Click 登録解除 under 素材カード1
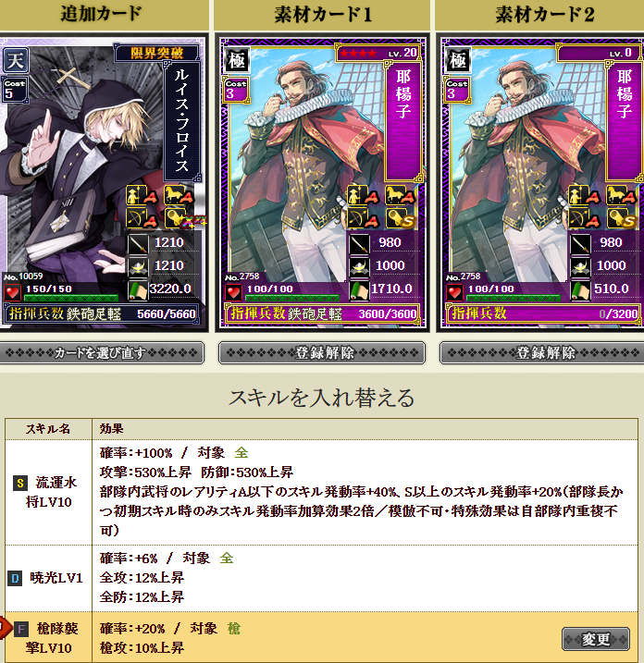The width and height of the screenshot is (644, 663). tap(322, 352)
